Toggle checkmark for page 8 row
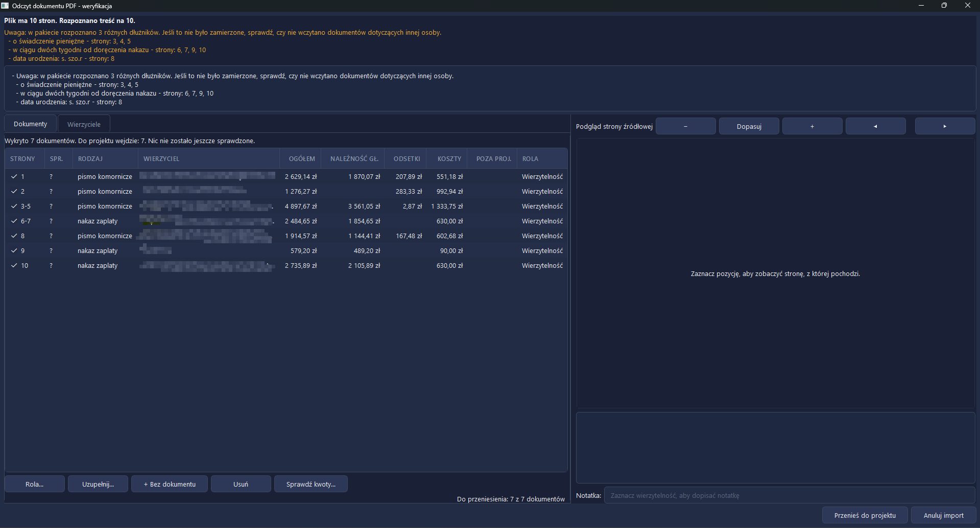Image resolution: width=980 pixels, height=528 pixels. point(14,236)
